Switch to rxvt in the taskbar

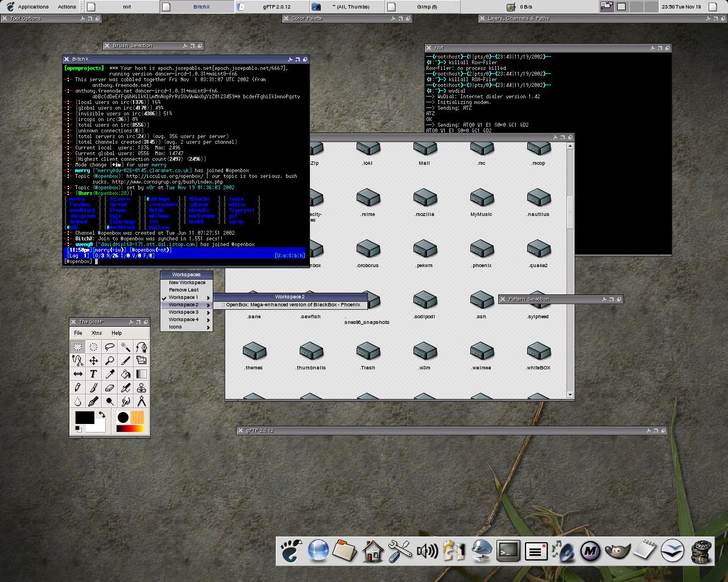pyautogui.click(x=122, y=7)
